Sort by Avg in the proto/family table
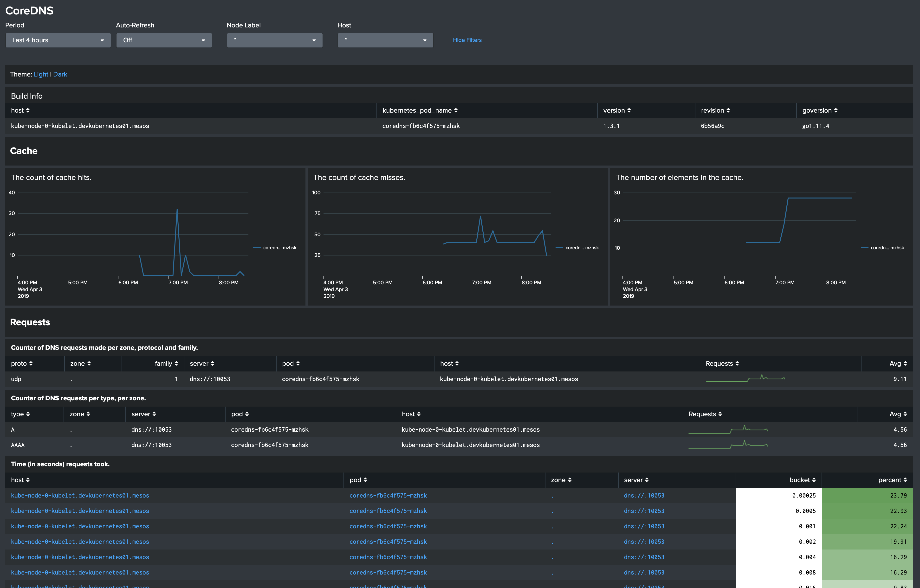 coord(898,364)
